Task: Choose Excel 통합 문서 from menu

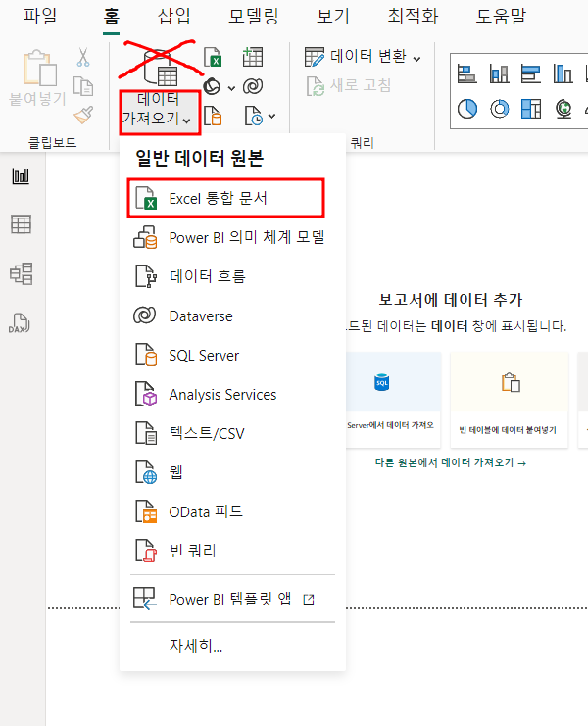Action: point(226,198)
